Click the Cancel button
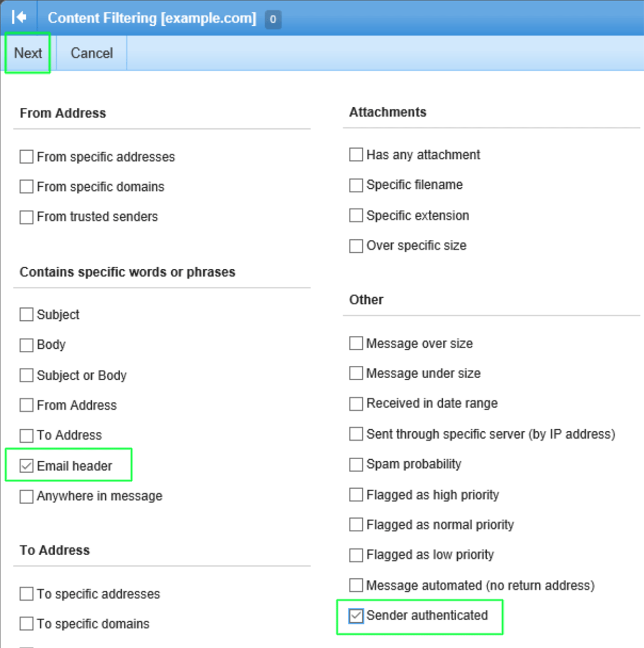 [x=92, y=53]
